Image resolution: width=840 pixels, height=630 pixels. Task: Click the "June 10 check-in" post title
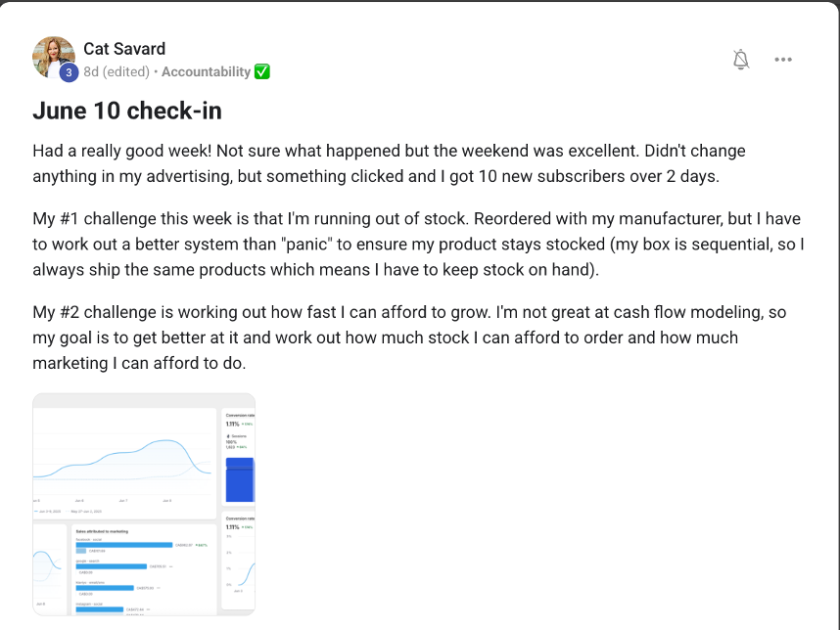click(127, 111)
